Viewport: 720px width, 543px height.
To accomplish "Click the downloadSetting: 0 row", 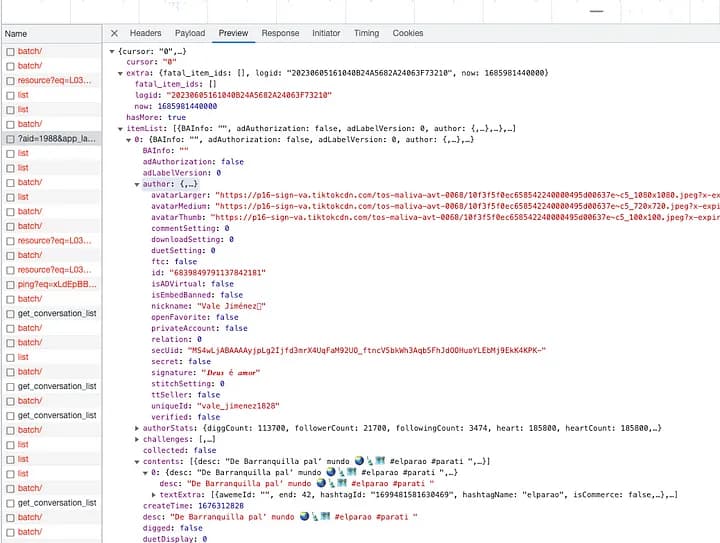I will click(x=192, y=239).
